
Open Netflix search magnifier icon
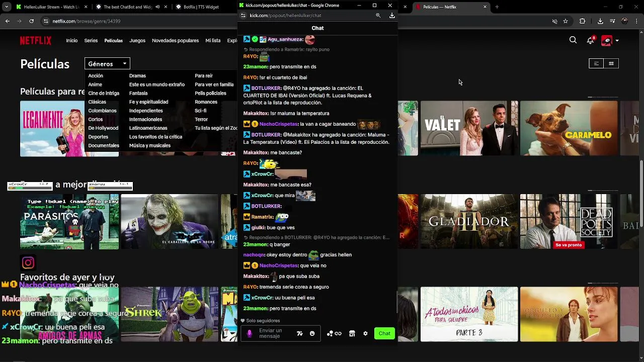[x=573, y=40]
